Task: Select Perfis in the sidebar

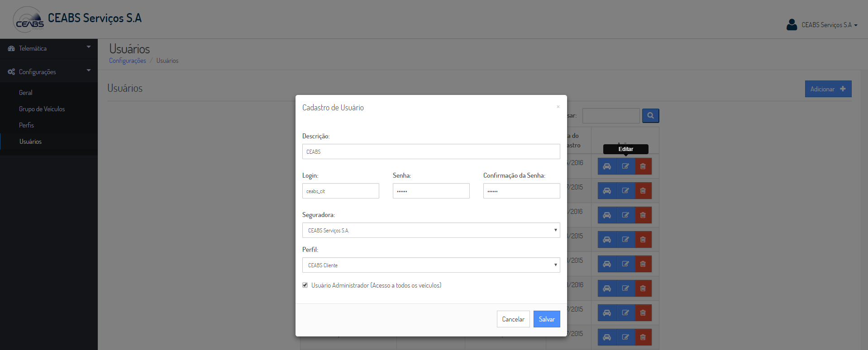Action: coord(27,125)
